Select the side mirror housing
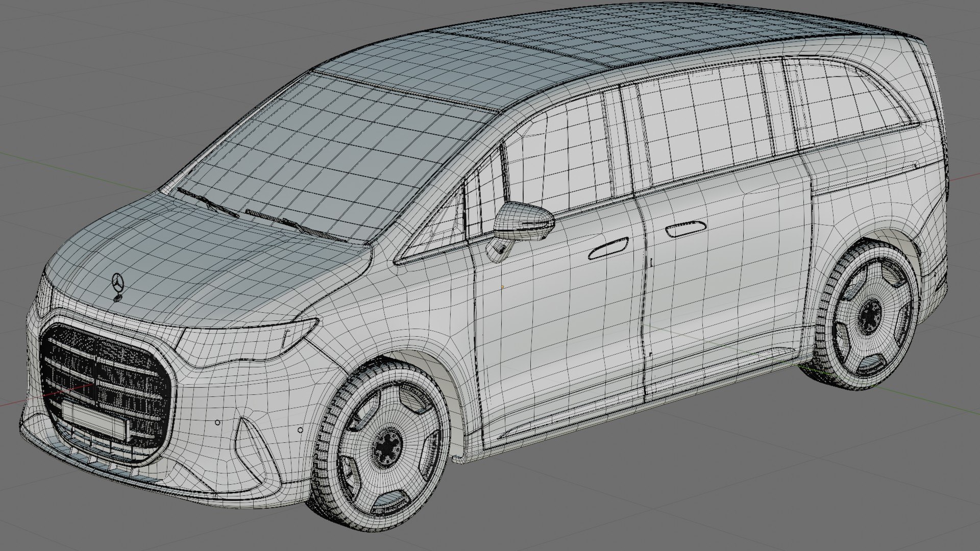The image size is (980, 551). point(524,221)
